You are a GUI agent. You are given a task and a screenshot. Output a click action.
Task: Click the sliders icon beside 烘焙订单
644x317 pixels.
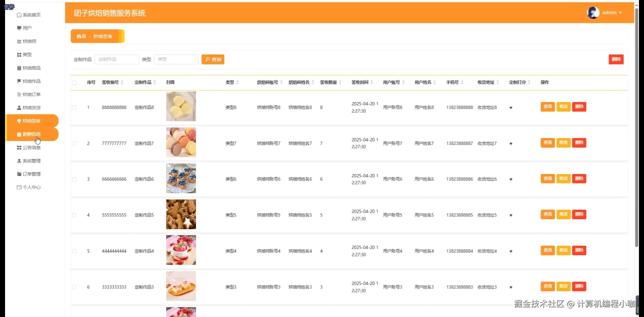tap(19, 95)
